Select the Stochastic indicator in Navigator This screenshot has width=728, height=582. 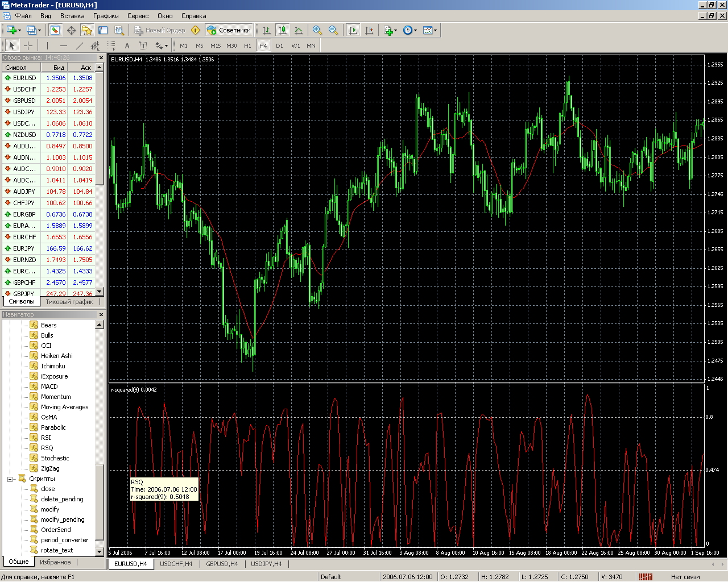click(x=55, y=458)
